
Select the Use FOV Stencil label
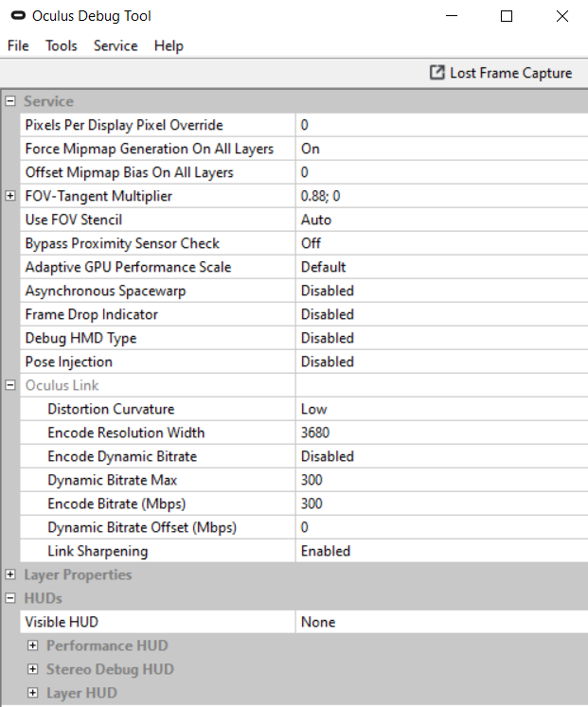click(x=74, y=220)
